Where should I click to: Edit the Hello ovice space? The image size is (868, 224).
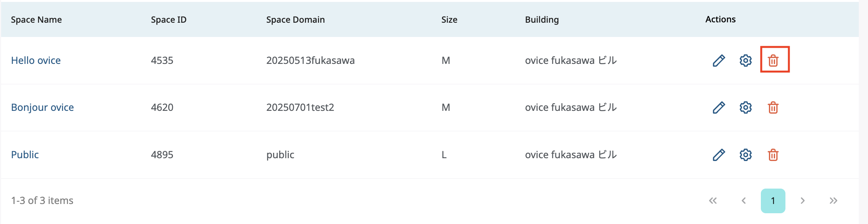pos(719,60)
